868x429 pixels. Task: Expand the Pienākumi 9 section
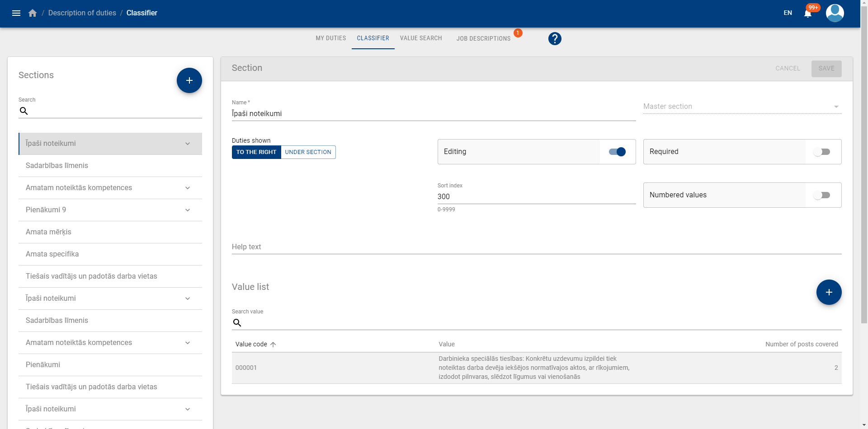[187, 210]
